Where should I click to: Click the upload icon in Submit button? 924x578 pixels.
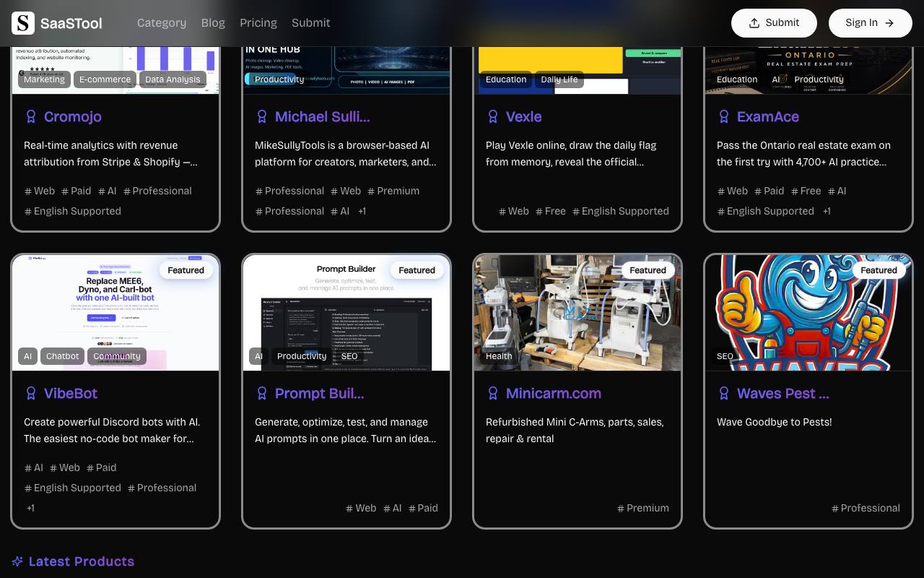point(754,23)
